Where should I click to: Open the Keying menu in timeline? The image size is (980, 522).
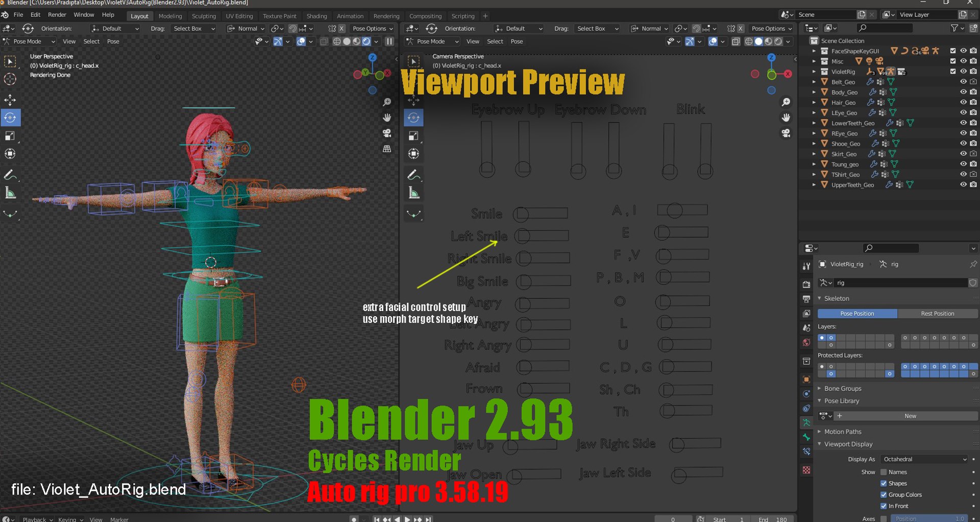[x=70, y=519]
